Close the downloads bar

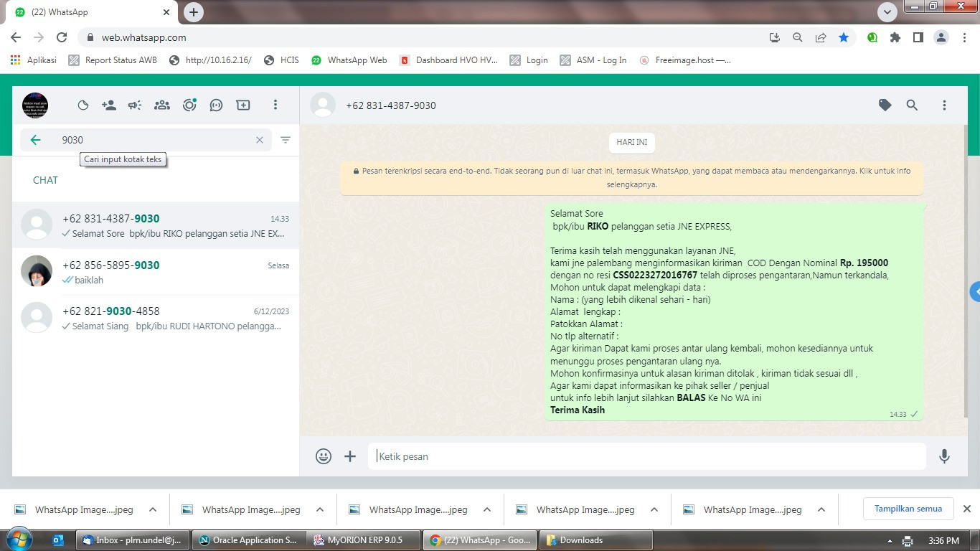pos(966,509)
